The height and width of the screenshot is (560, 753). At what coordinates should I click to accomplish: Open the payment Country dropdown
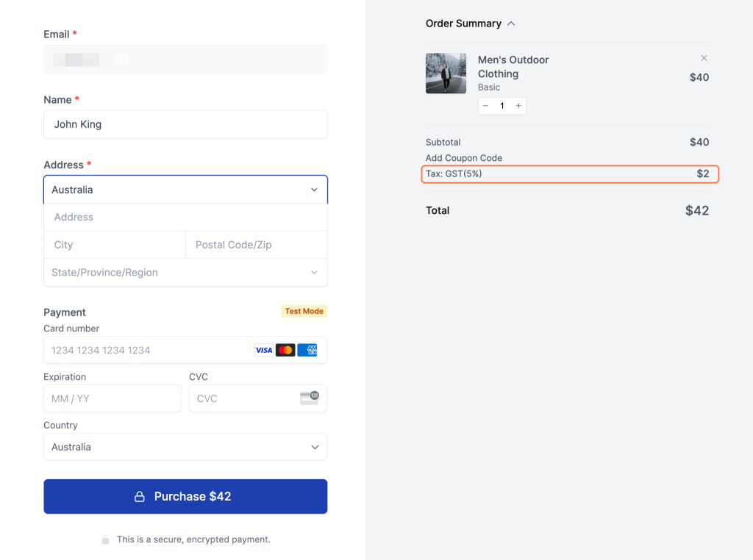click(185, 447)
